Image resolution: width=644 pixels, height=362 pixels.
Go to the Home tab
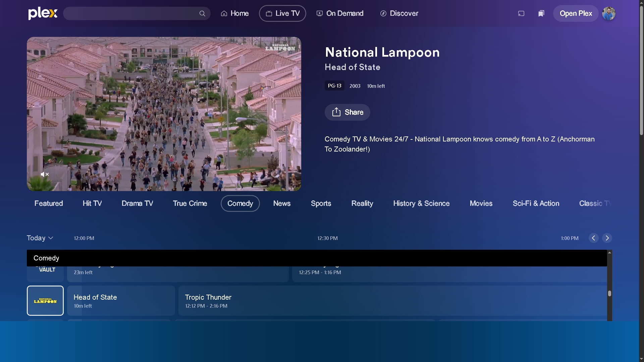(x=235, y=13)
